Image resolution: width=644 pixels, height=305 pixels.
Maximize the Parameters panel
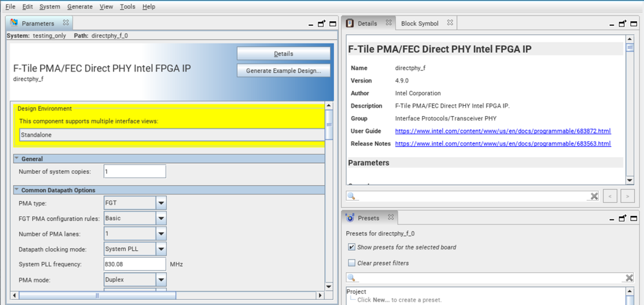(x=333, y=24)
